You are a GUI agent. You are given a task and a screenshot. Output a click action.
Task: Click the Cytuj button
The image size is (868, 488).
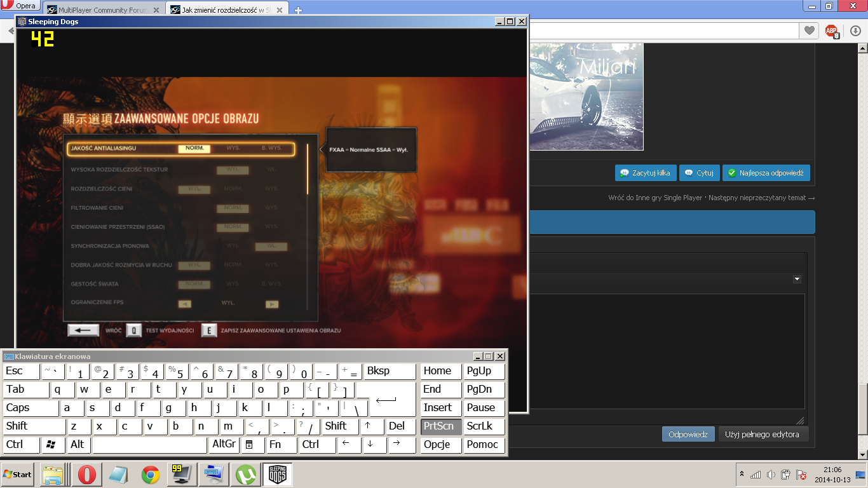[699, 173]
